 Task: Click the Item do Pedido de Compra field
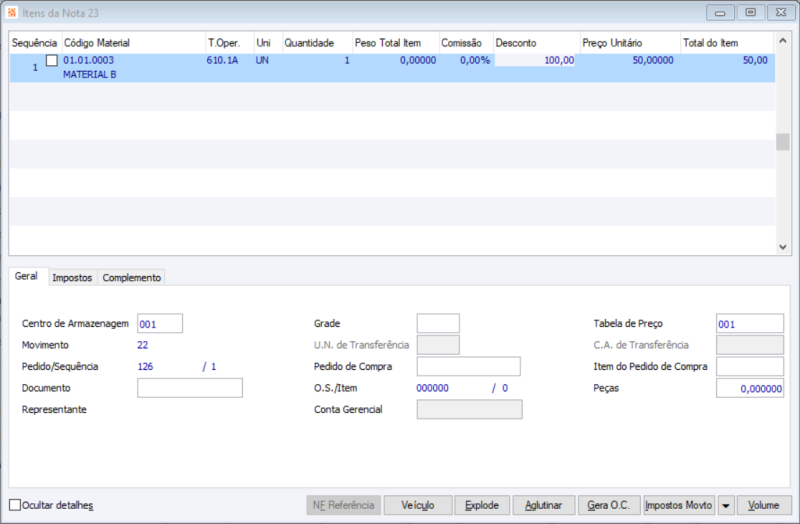[749, 366]
